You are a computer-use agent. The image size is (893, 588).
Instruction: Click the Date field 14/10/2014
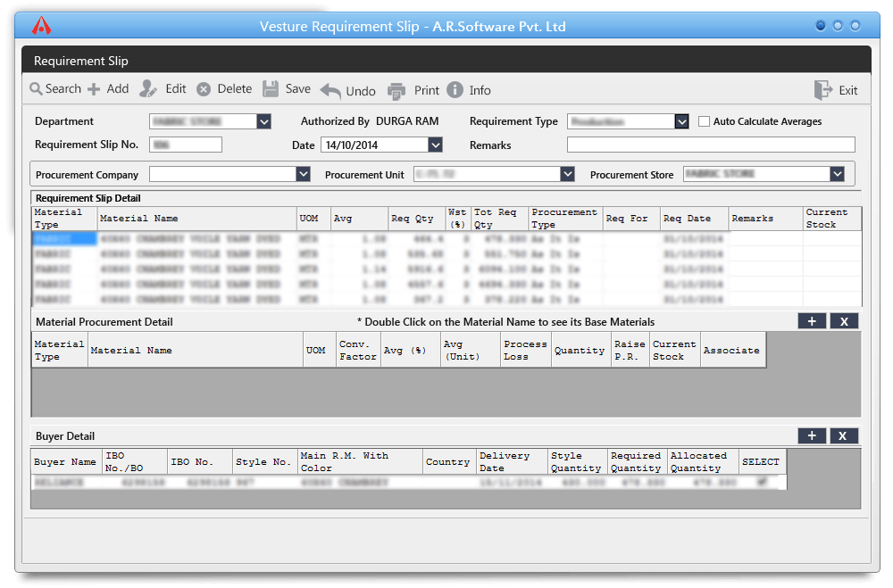click(x=375, y=145)
